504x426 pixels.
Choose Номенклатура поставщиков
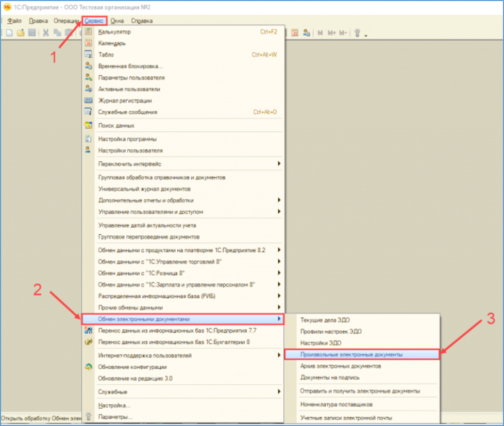tap(336, 404)
